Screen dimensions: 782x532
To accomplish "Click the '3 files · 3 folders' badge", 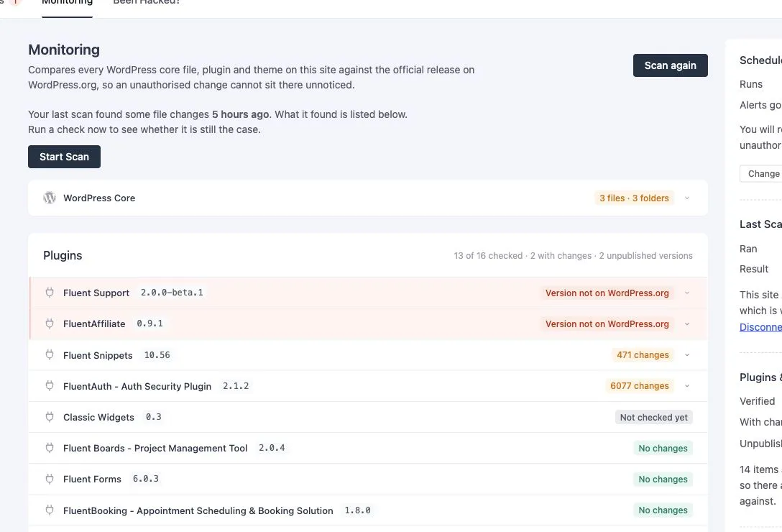I will point(634,198).
